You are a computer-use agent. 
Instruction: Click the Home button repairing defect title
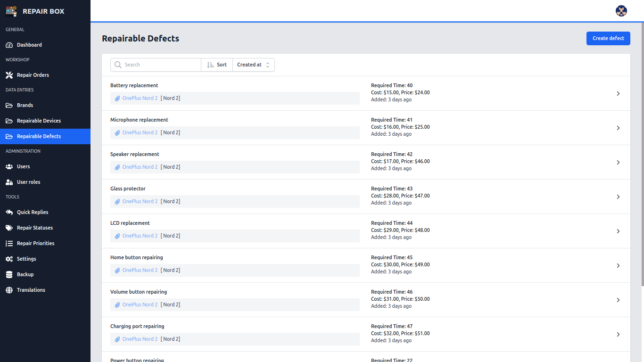tap(137, 257)
